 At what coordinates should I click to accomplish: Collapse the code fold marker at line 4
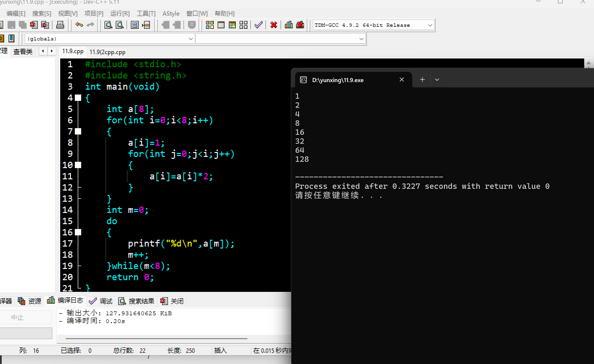(78, 98)
